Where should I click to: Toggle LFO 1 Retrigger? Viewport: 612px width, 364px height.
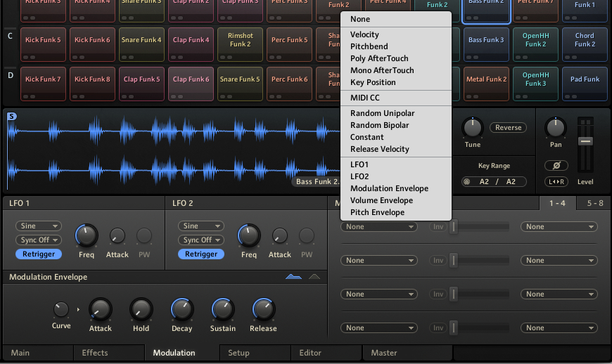[39, 254]
